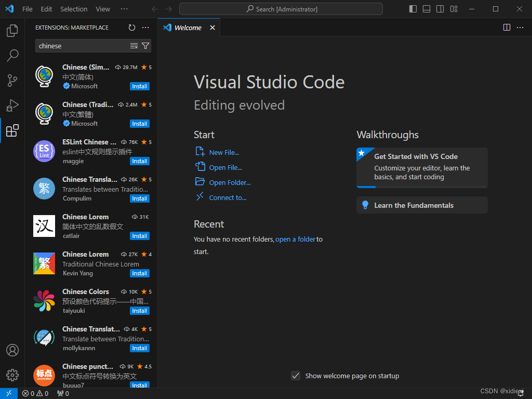The width and height of the screenshot is (532, 399).
Task: Refresh the extensions marketplace list
Action: tap(132, 28)
